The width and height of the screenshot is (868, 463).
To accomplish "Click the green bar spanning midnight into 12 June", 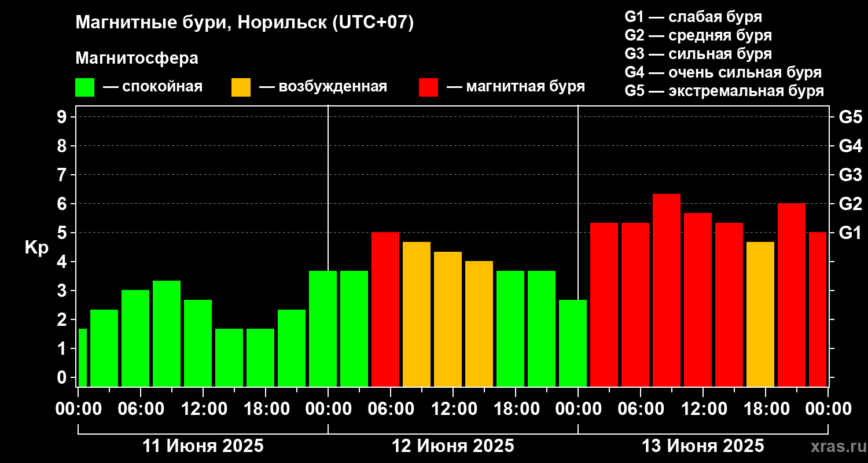I will (x=323, y=329).
